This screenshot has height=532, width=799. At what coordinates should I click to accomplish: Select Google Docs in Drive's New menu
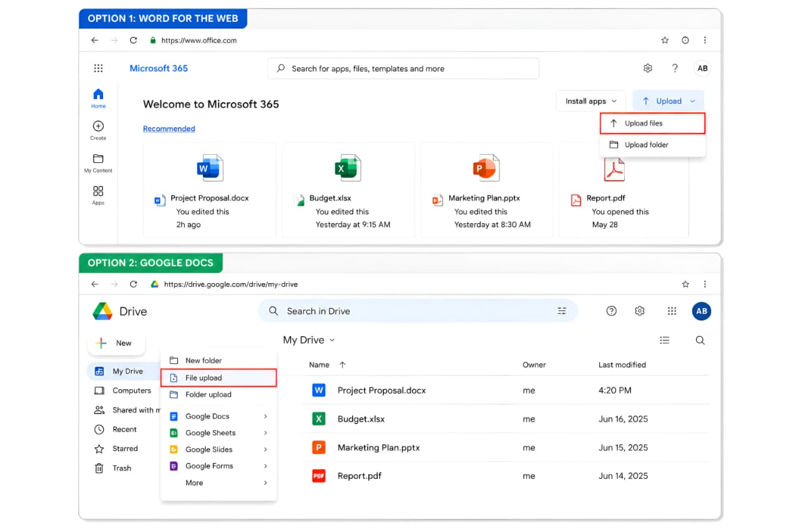click(218, 416)
